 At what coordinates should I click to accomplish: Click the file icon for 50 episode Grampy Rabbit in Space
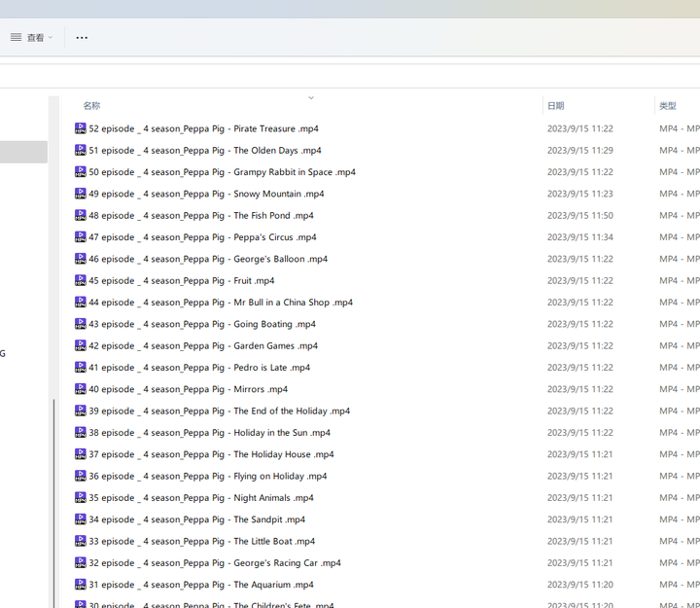coord(81,172)
